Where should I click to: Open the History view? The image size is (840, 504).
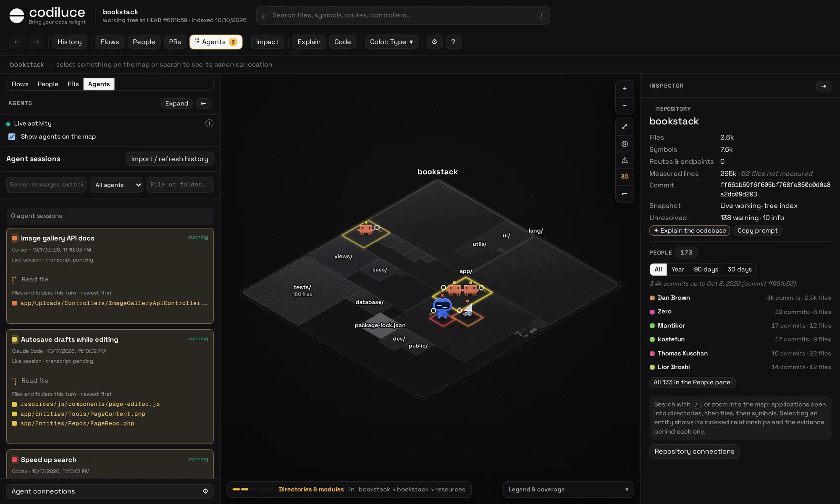pyautogui.click(x=70, y=42)
